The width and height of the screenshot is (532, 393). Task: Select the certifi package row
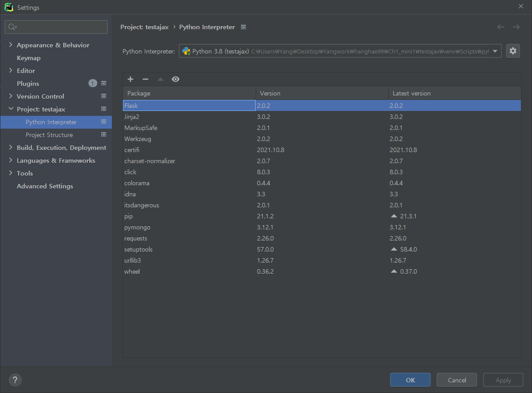pyautogui.click(x=322, y=150)
